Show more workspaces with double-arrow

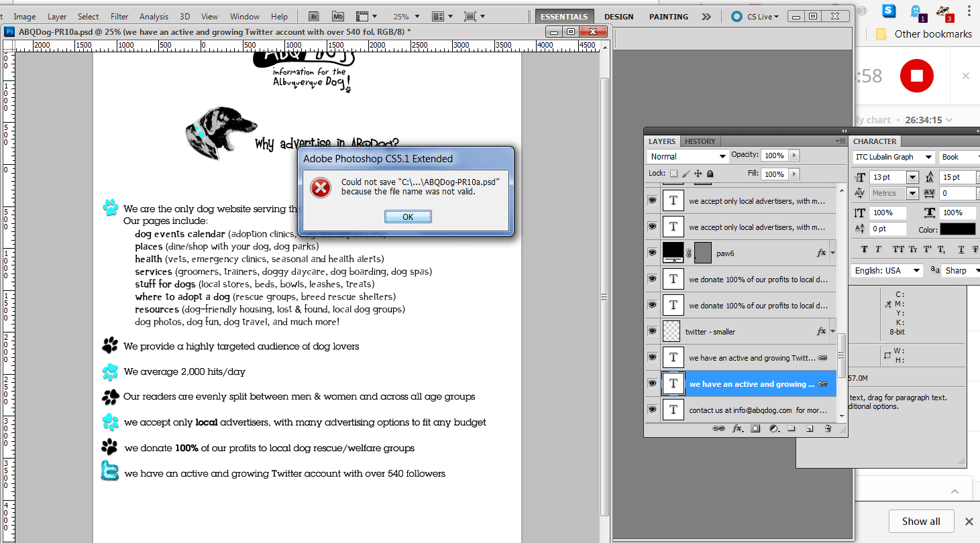pyautogui.click(x=706, y=17)
